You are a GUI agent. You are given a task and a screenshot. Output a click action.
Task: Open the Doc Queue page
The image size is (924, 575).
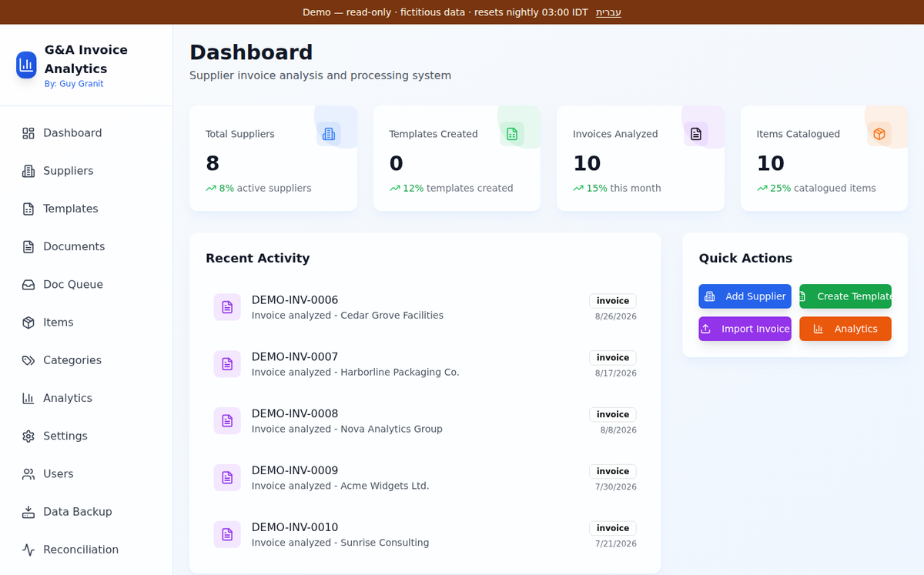tap(86, 285)
